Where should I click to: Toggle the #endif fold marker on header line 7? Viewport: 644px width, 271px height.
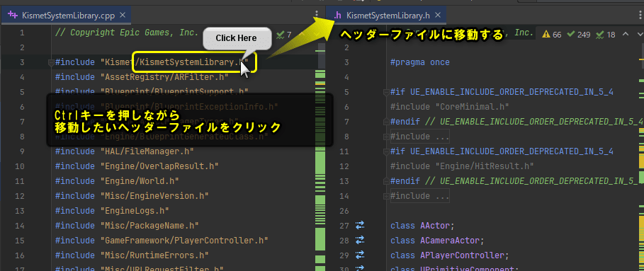pos(386,122)
